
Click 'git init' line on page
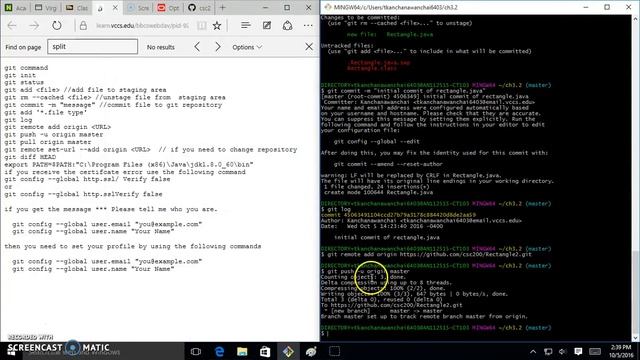click(20, 75)
